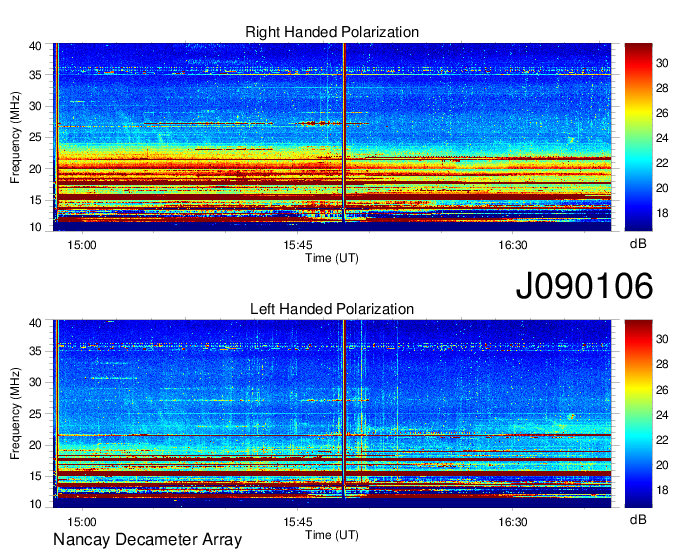The width and height of the screenshot is (680, 552).
Task: Click "Time (UT)" label under Right Handed plot
Action: point(332,258)
